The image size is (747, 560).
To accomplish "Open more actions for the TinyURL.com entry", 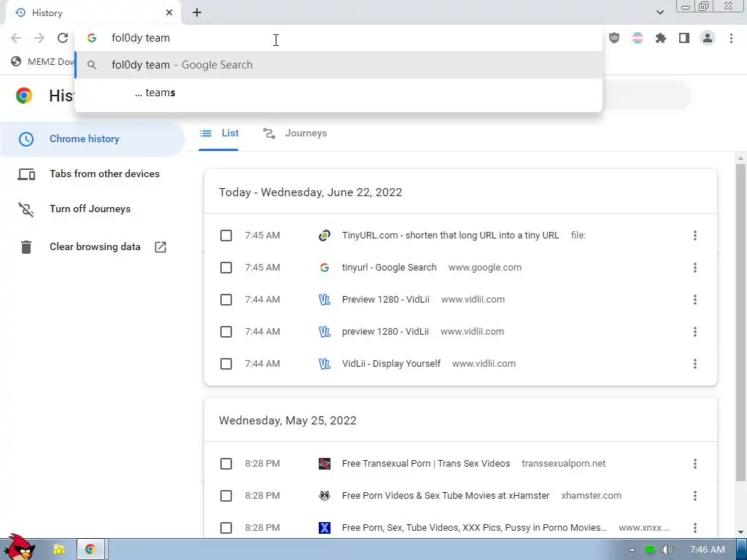I will click(x=695, y=236).
